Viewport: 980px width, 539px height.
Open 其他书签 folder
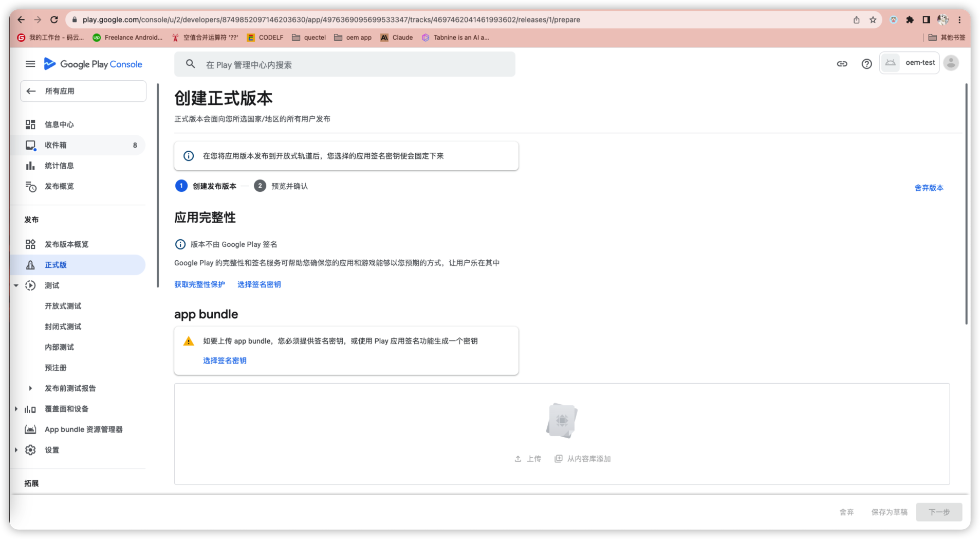[x=947, y=38]
